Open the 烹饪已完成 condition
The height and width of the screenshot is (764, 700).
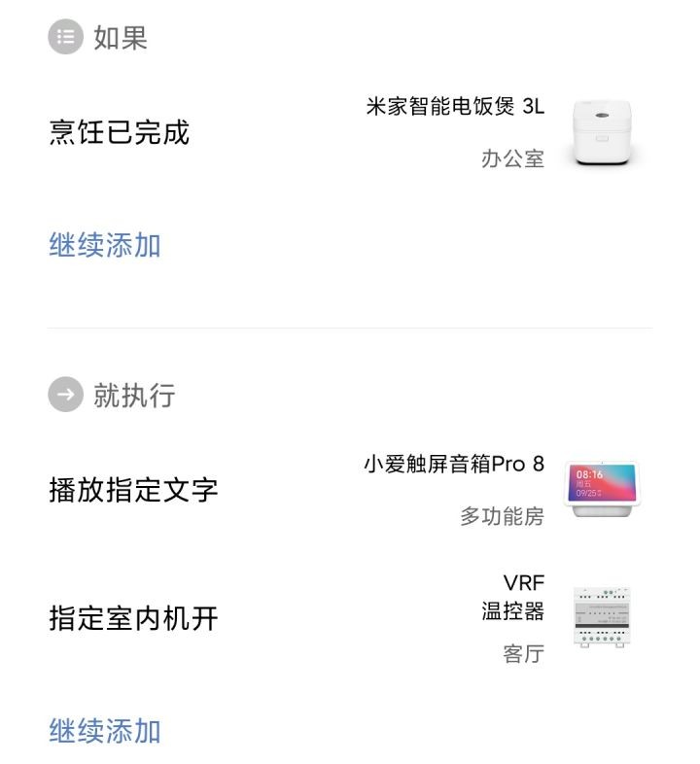(119, 132)
